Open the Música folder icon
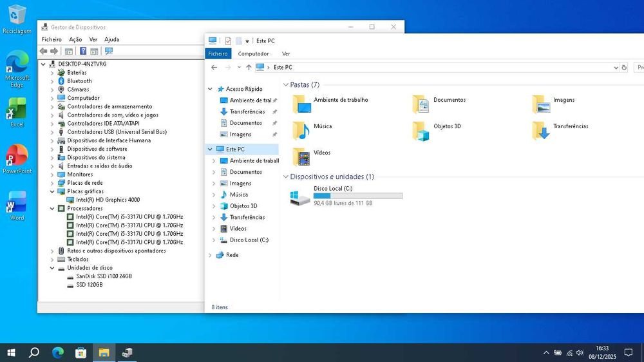This screenshot has height=362, width=644. (302, 131)
